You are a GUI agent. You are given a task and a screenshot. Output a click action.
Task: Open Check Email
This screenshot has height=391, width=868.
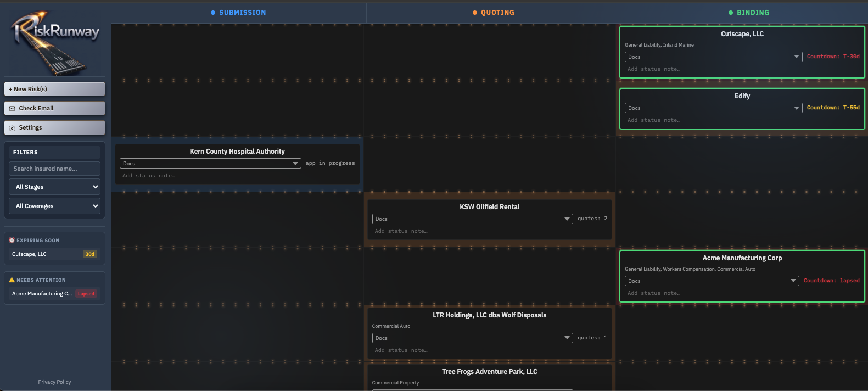click(x=55, y=108)
